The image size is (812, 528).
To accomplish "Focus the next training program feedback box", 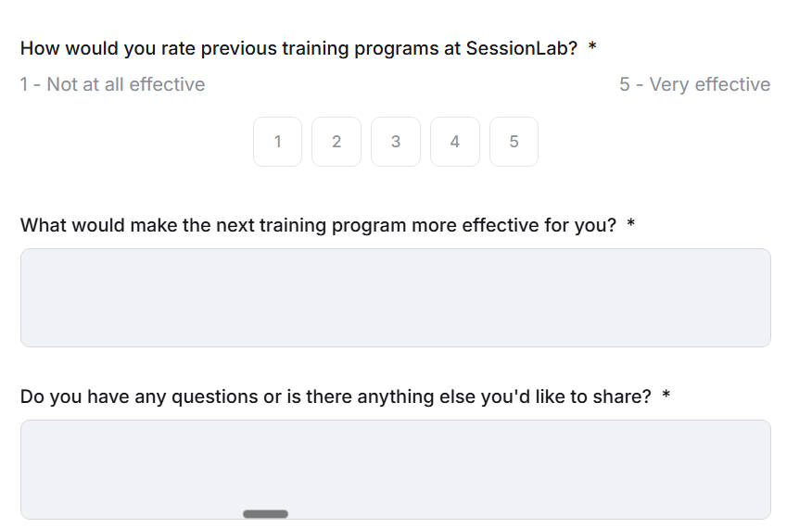I will pyautogui.click(x=395, y=297).
